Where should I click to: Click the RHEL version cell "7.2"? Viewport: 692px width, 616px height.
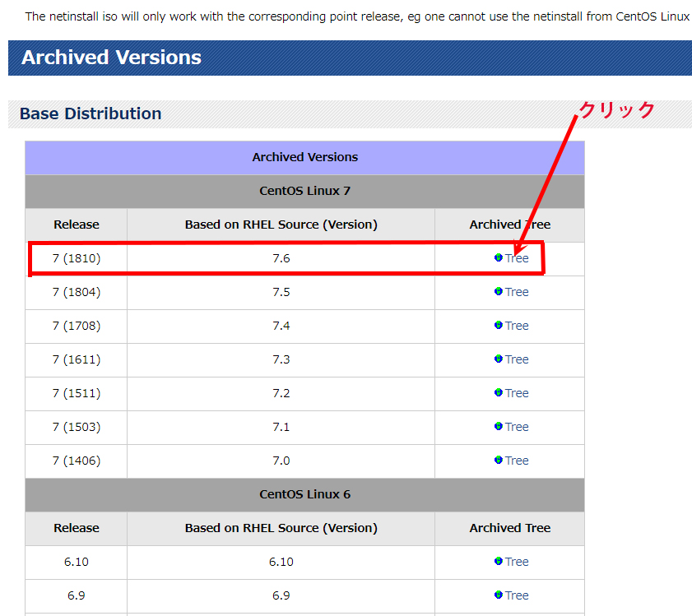pos(281,393)
